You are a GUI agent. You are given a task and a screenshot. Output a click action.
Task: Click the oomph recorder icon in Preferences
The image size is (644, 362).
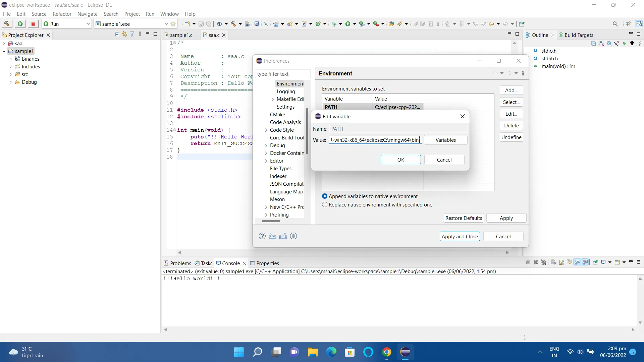pos(293,236)
